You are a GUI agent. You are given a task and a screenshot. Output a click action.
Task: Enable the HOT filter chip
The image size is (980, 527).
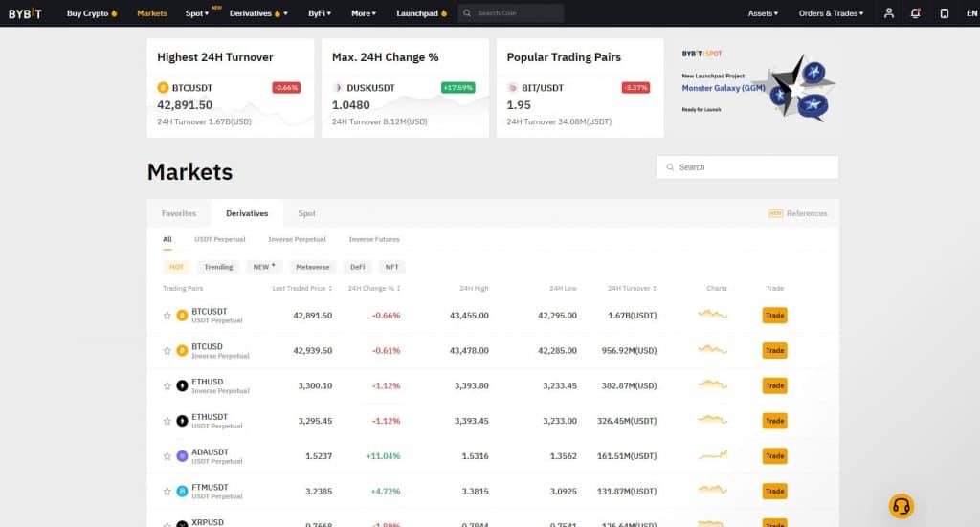tap(176, 267)
